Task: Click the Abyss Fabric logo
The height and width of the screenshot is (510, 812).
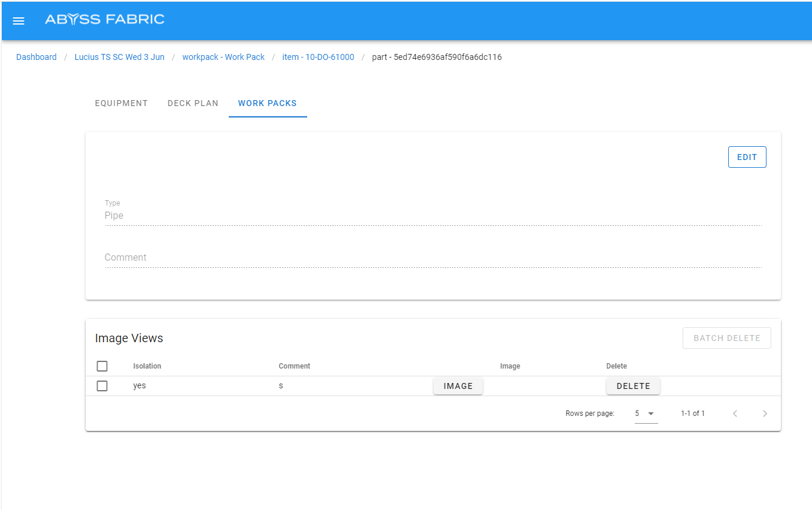Action: pyautogui.click(x=105, y=19)
